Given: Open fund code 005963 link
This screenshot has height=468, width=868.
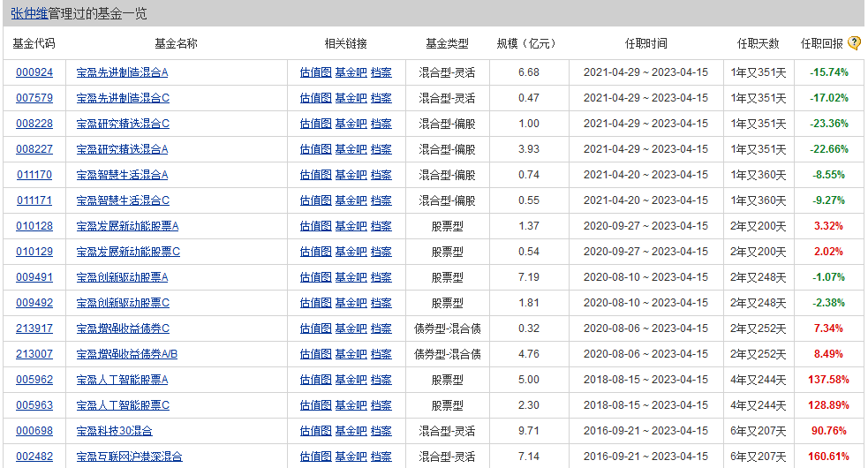Looking at the screenshot, I should 34,405.
